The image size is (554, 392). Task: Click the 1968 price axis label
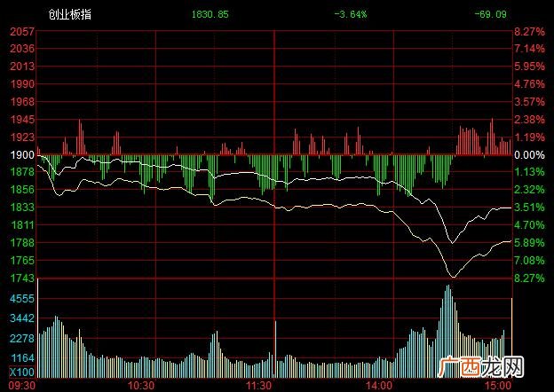pos(22,102)
